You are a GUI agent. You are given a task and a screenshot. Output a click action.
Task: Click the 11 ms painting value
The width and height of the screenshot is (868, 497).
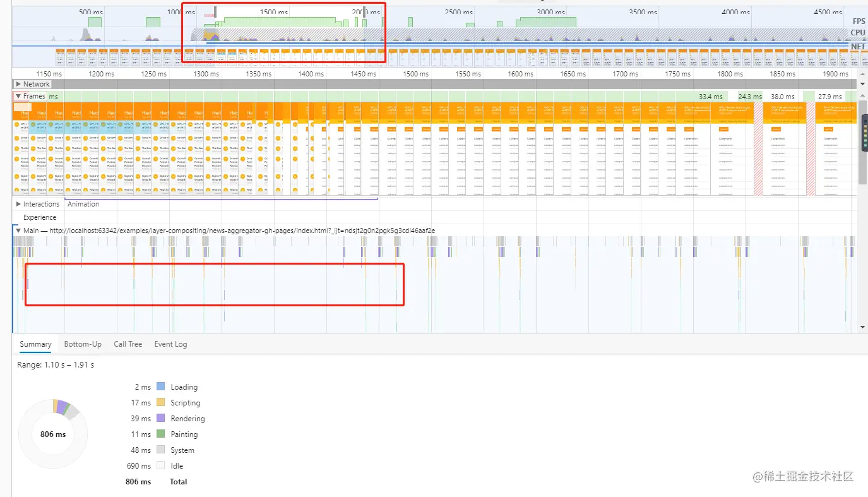pyautogui.click(x=141, y=434)
